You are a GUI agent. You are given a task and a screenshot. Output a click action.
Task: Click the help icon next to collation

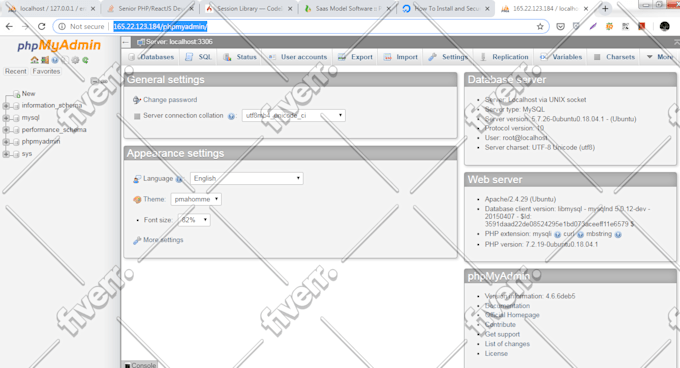(231, 116)
